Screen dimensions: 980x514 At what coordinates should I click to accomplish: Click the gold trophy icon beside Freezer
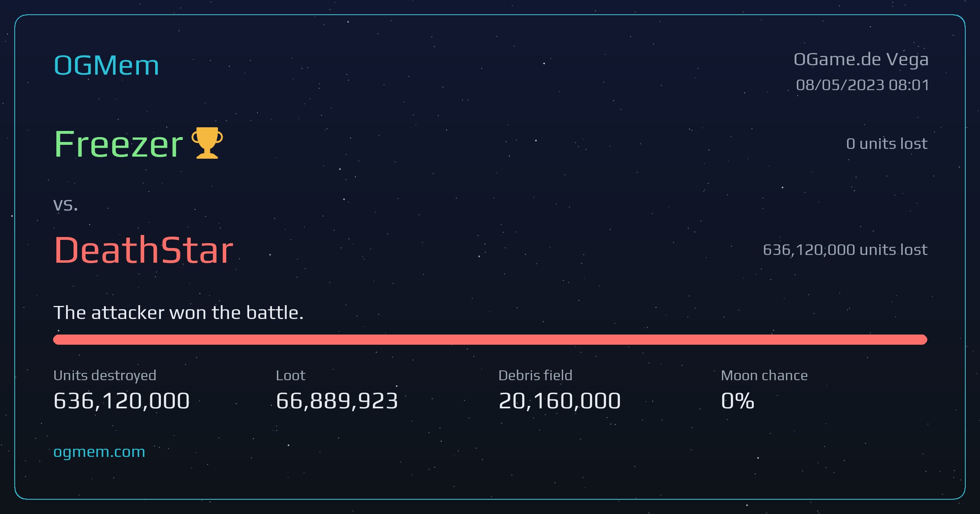click(x=207, y=143)
